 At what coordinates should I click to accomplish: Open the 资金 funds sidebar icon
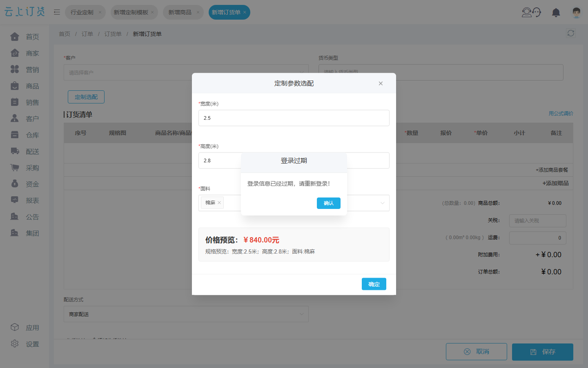pos(15,184)
